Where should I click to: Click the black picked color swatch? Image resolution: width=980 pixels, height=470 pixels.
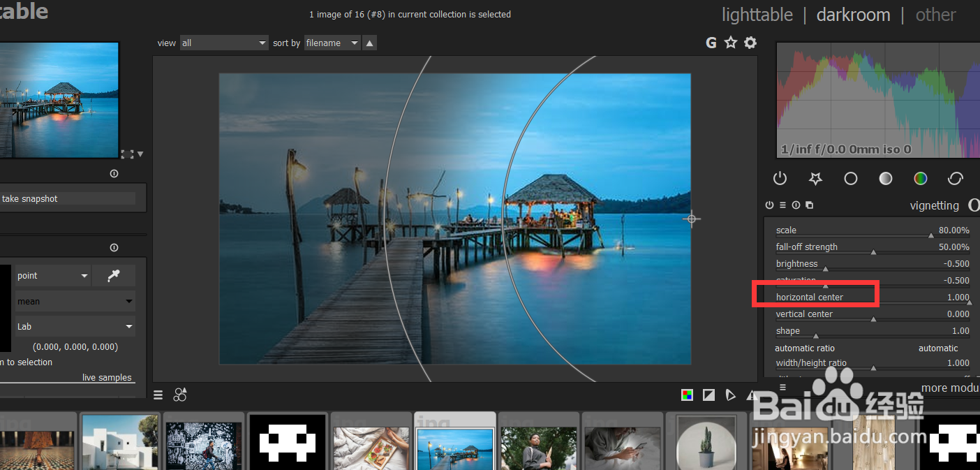coord(6,308)
